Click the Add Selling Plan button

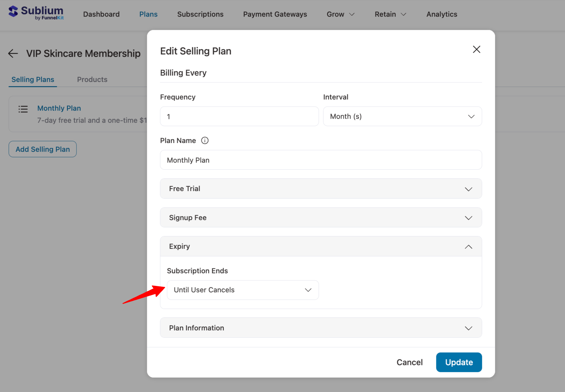42,149
